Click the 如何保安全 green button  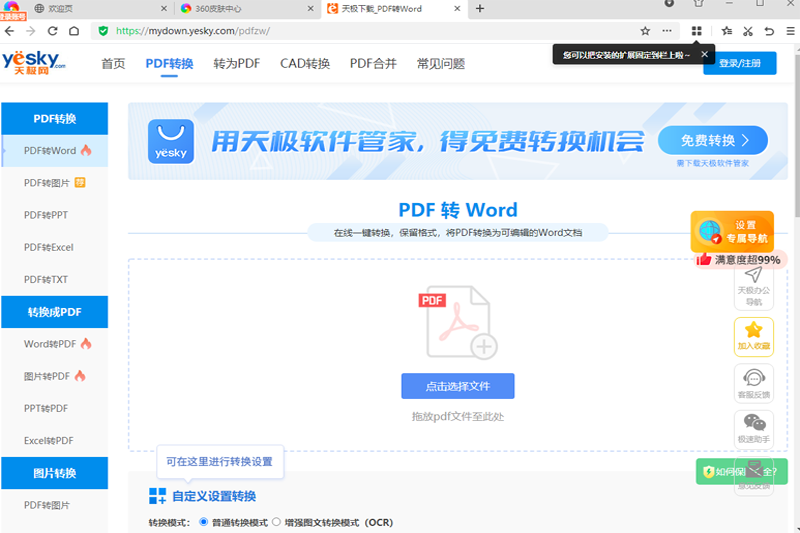tap(742, 472)
